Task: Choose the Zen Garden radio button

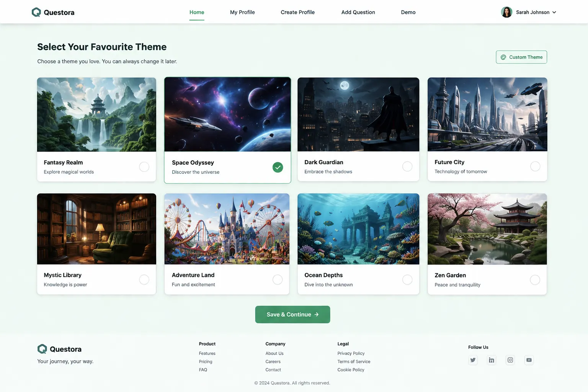Action: tap(535, 280)
